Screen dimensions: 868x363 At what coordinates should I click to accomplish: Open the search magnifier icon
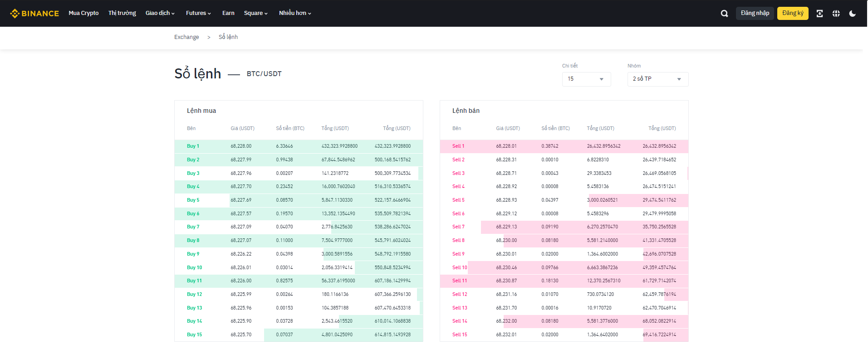pyautogui.click(x=724, y=14)
